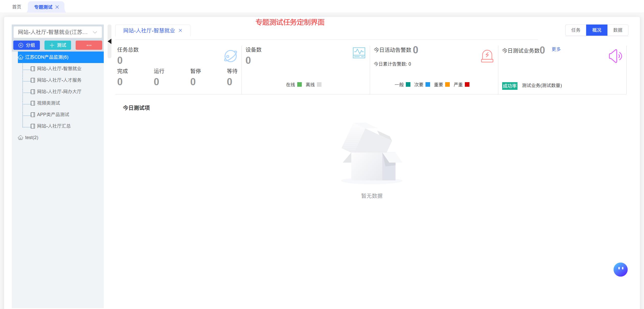Click the document icon next to 视频类测试
Screen dimensions: 644x309
point(33,103)
